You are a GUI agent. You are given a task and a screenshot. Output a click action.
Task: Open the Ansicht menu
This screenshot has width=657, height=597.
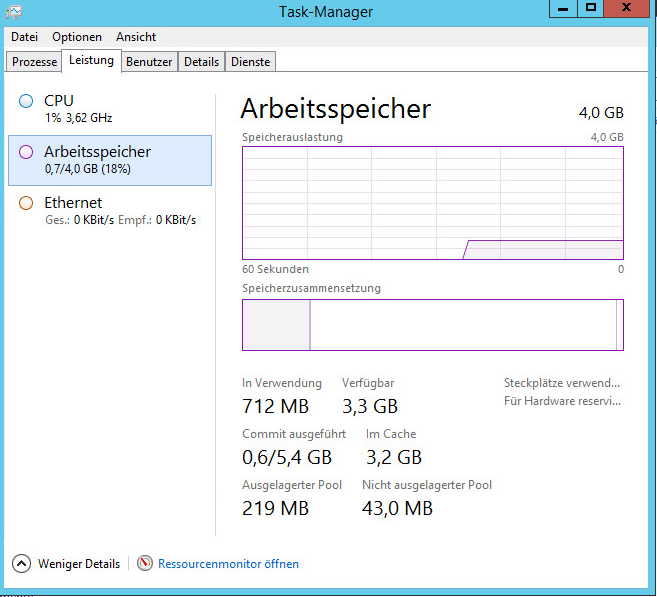point(136,37)
